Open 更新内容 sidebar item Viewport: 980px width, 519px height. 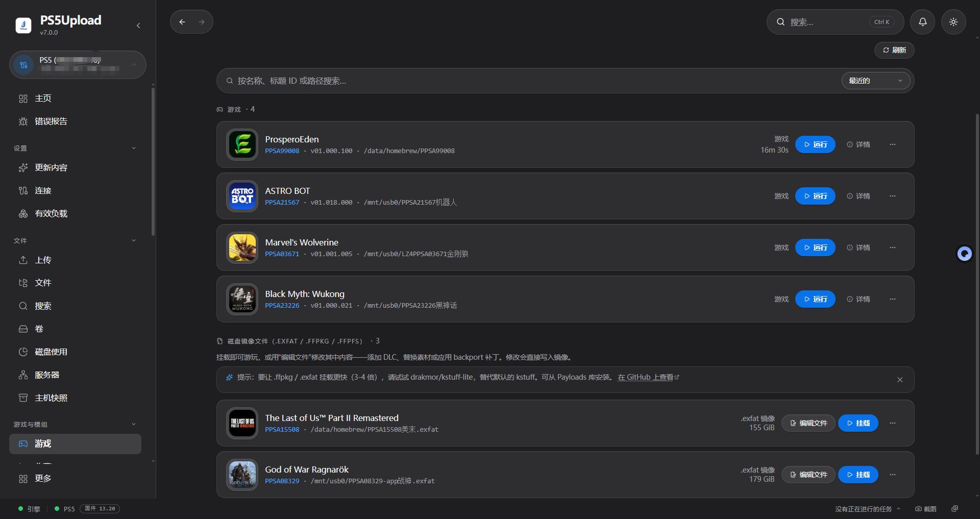(75, 168)
